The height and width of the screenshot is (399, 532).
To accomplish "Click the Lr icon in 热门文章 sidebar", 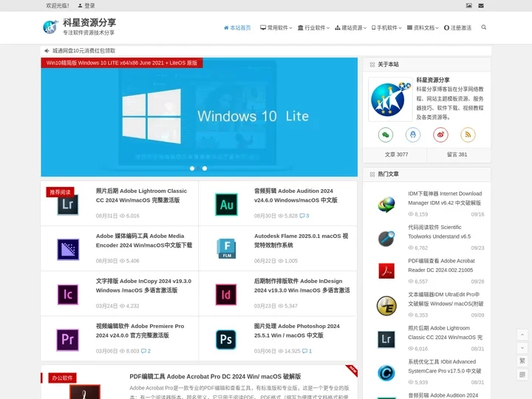I will 386,339.
